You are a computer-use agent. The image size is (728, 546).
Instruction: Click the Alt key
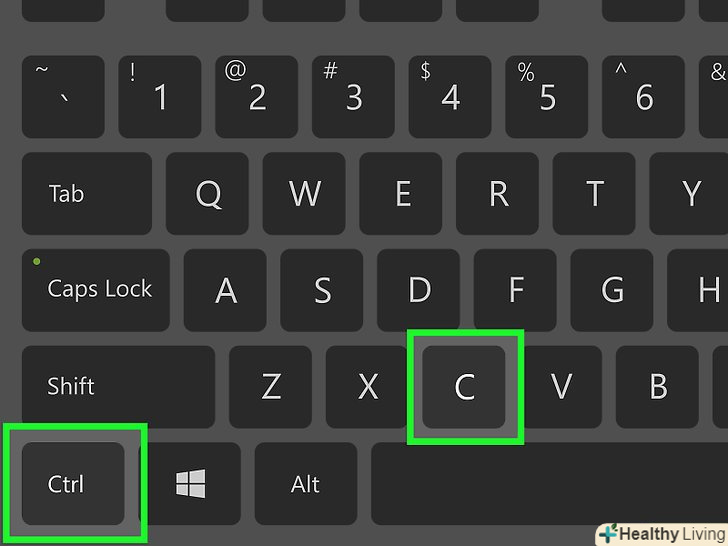(x=306, y=483)
